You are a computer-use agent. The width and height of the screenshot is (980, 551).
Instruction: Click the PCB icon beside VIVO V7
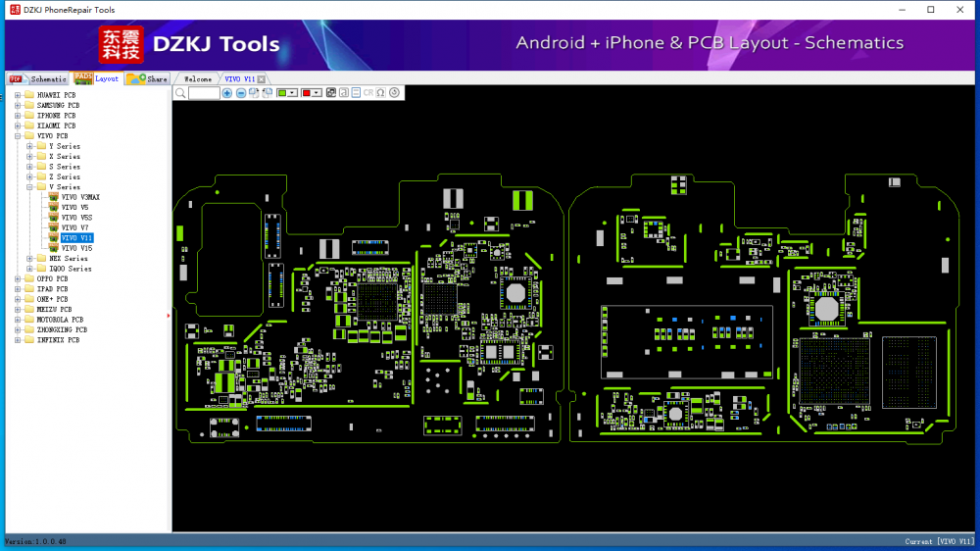(x=53, y=227)
